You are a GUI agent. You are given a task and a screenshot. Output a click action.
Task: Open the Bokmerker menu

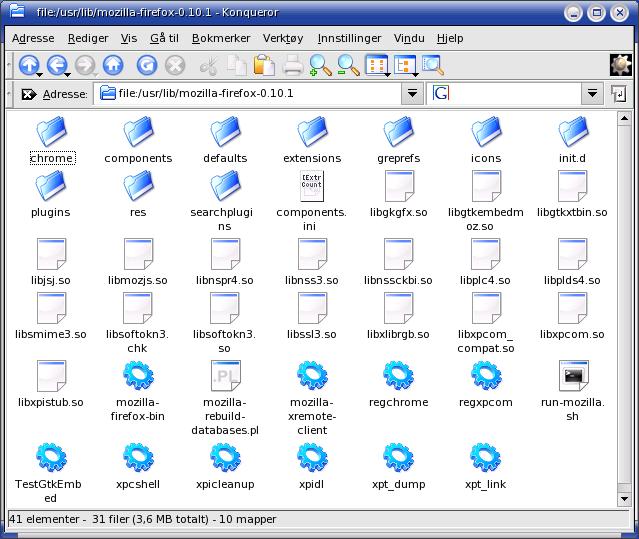(x=221, y=38)
